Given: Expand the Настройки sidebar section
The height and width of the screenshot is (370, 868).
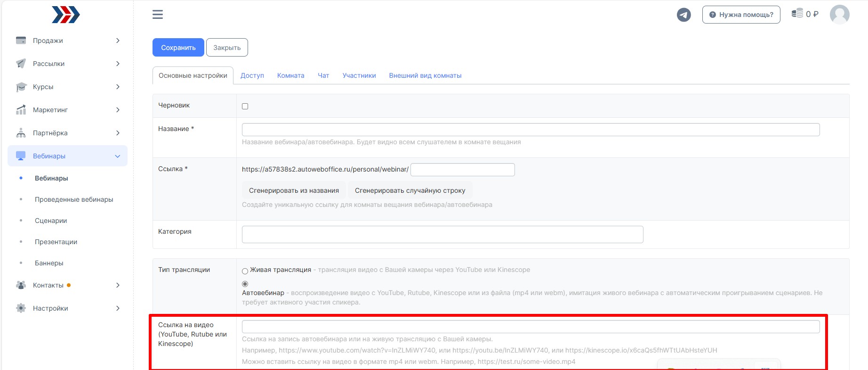Looking at the screenshot, I should [x=118, y=308].
